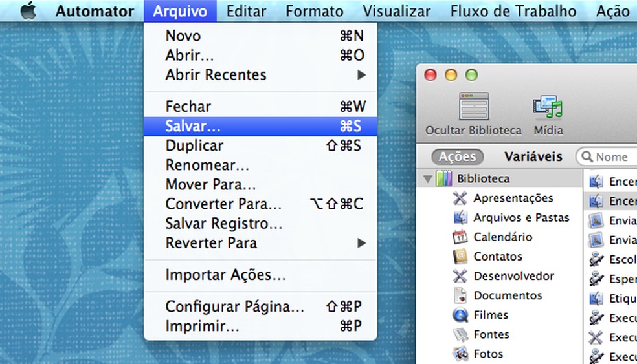The height and width of the screenshot is (364, 637).
Task: Open the Fluxo de Trabalho menu
Action: tap(513, 11)
